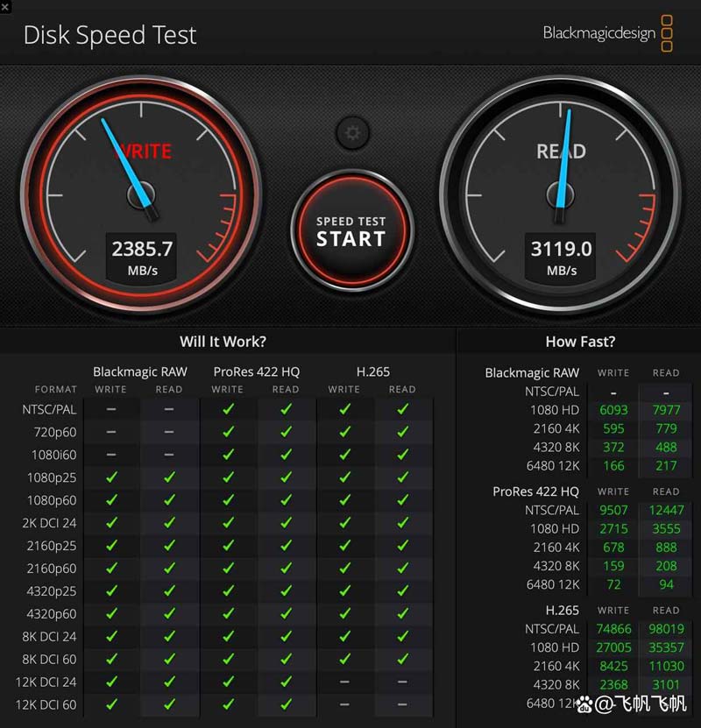Click the 2385.7 MB/s write speed readout
701x728 pixels.
(x=142, y=258)
